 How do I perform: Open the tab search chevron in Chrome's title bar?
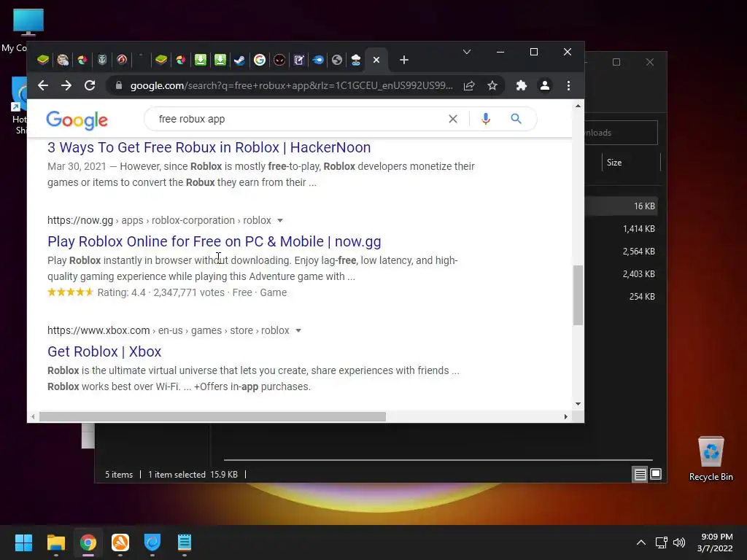tap(467, 52)
